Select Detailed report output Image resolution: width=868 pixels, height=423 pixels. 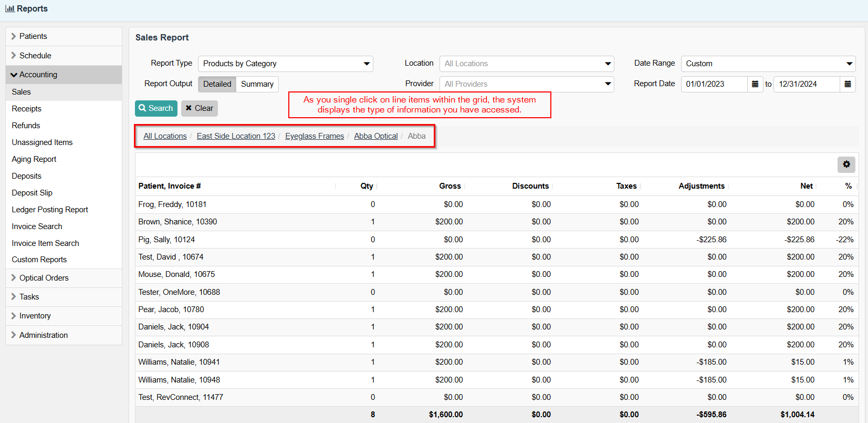point(217,84)
